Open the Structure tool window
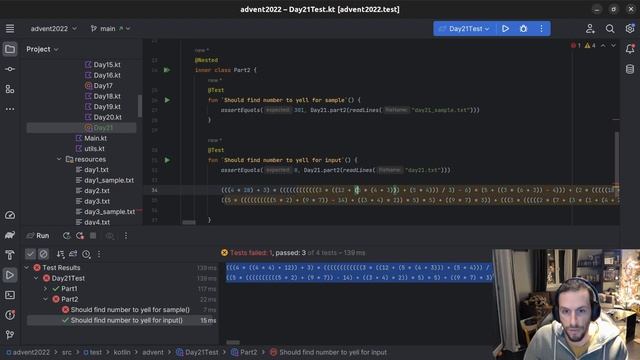Screen dimensions: 640x360 click(10, 89)
